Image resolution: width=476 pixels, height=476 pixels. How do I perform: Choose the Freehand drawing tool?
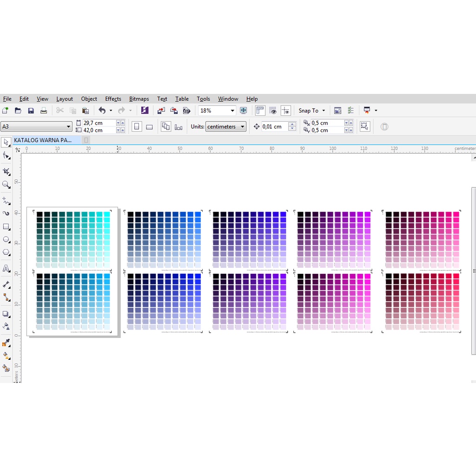[x=6, y=201]
